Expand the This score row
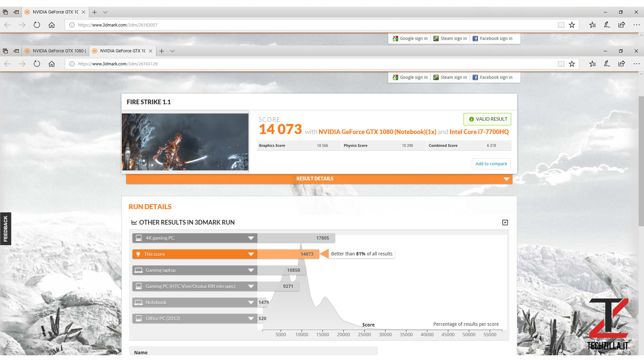Viewport: 644px width, 362px height. pyautogui.click(x=251, y=254)
